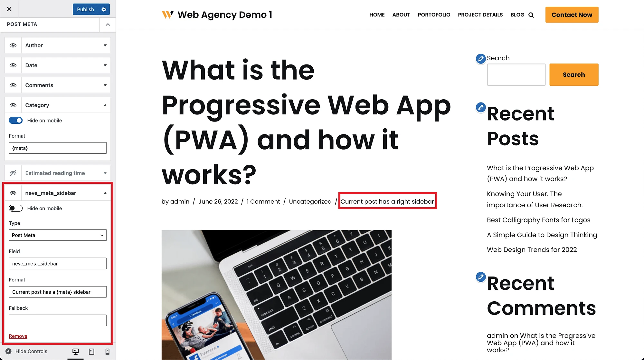Enable Hide on mobile toggle for neve_meta_sidebar

point(15,208)
